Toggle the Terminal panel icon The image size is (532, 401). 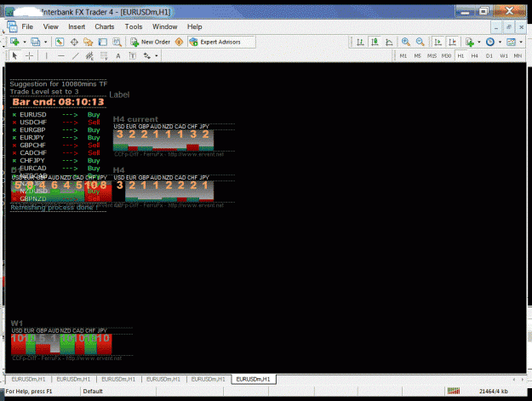[103, 42]
